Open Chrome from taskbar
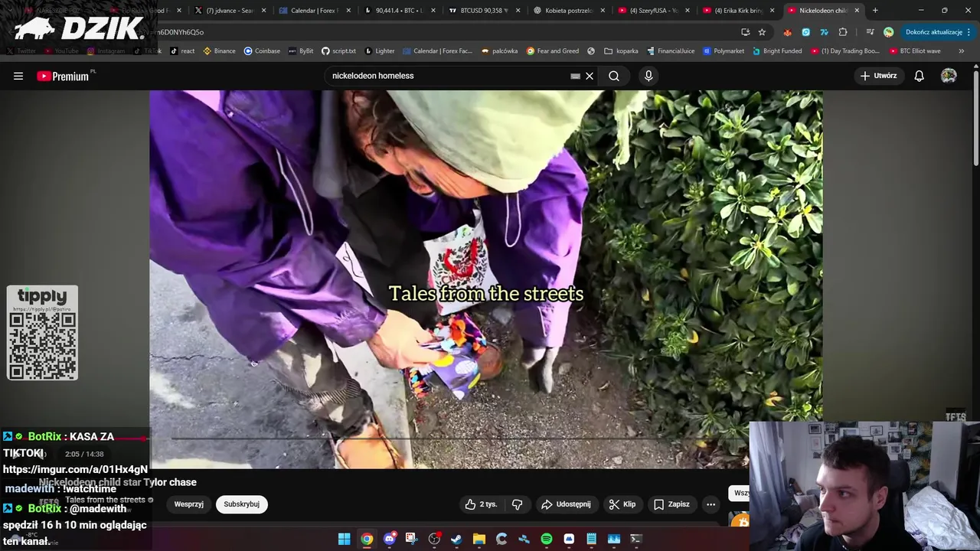 pos(367,539)
